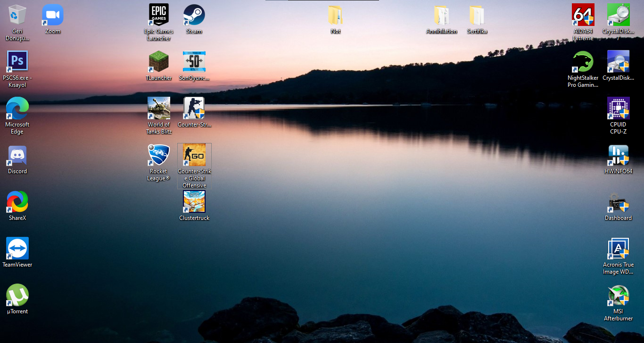Select the TLauncher Minecraft block icon
644x343 pixels.
(159, 62)
